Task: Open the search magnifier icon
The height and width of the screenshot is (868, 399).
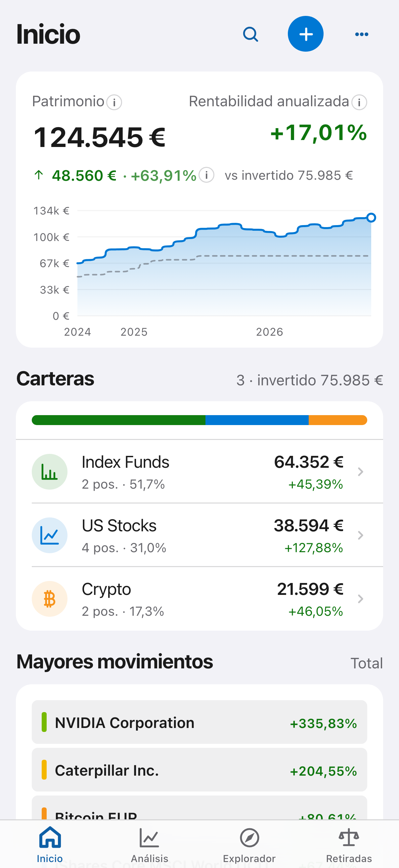Action: pyautogui.click(x=250, y=34)
